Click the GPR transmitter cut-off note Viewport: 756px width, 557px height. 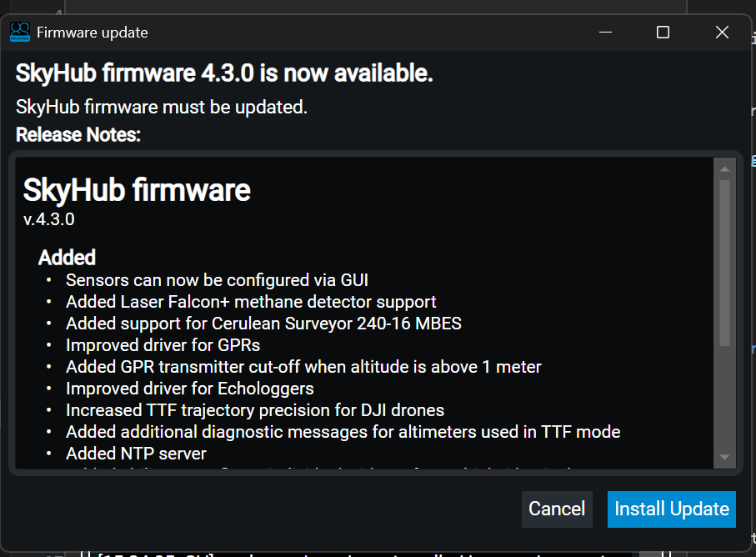pos(303,366)
